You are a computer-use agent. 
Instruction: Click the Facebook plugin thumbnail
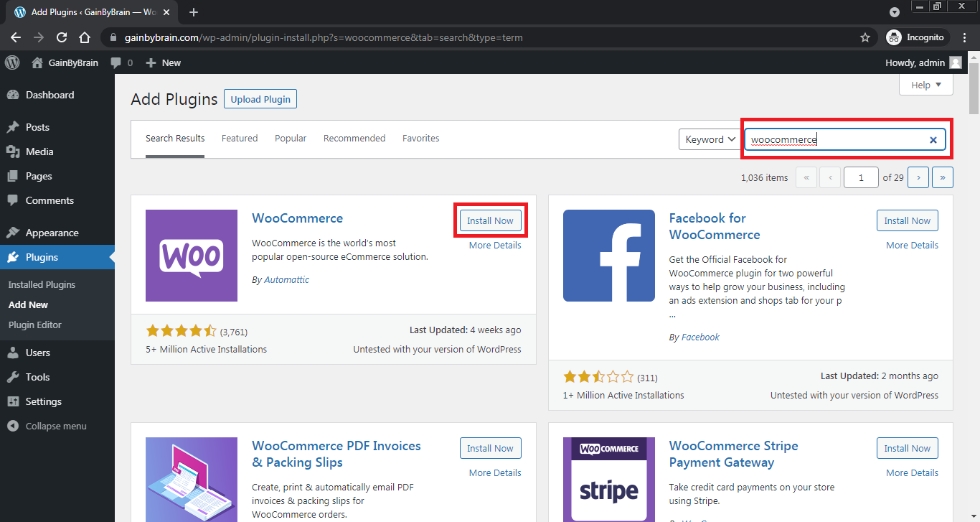click(609, 256)
